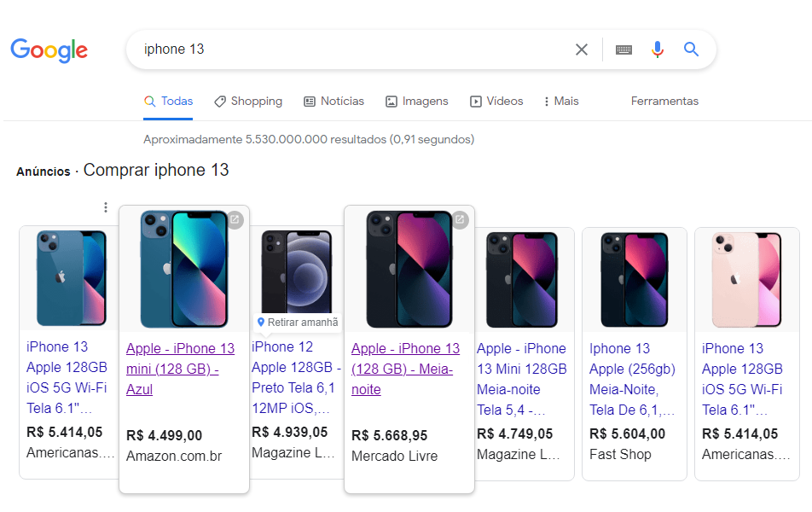Open 'Apple - iPhone 13 Mini 128GB Meia-noite' link
Image resolution: width=812 pixels, height=512 pixels.
coord(521,380)
